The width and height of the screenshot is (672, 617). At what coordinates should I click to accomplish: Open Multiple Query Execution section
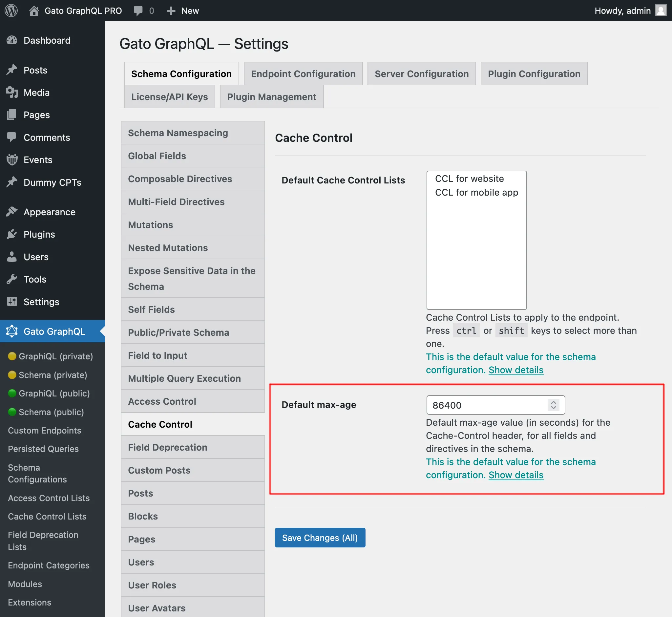[x=193, y=378]
